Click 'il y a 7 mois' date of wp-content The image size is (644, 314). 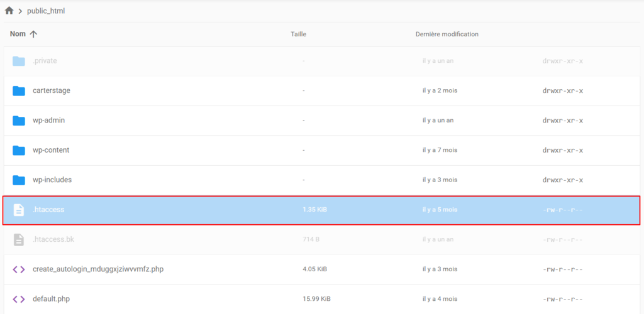click(440, 150)
